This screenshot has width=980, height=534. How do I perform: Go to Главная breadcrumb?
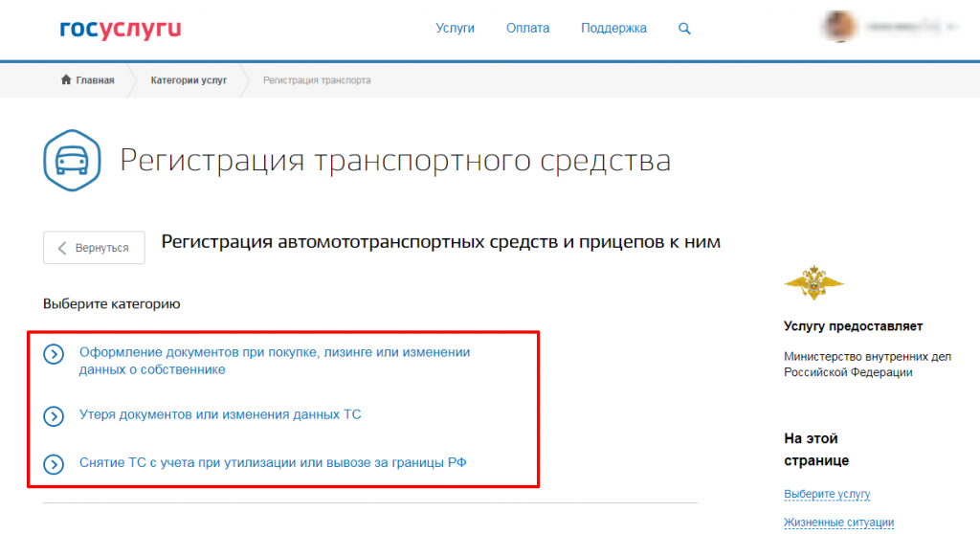coord(95,80)
